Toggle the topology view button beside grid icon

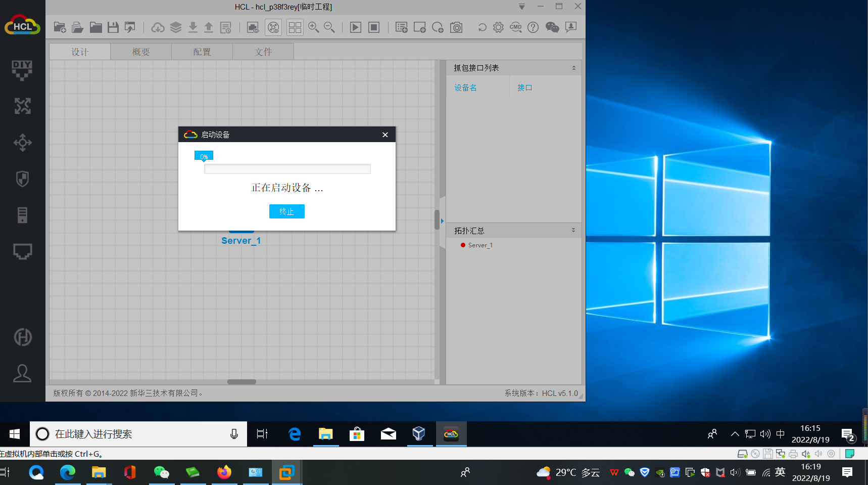point(273,27)
